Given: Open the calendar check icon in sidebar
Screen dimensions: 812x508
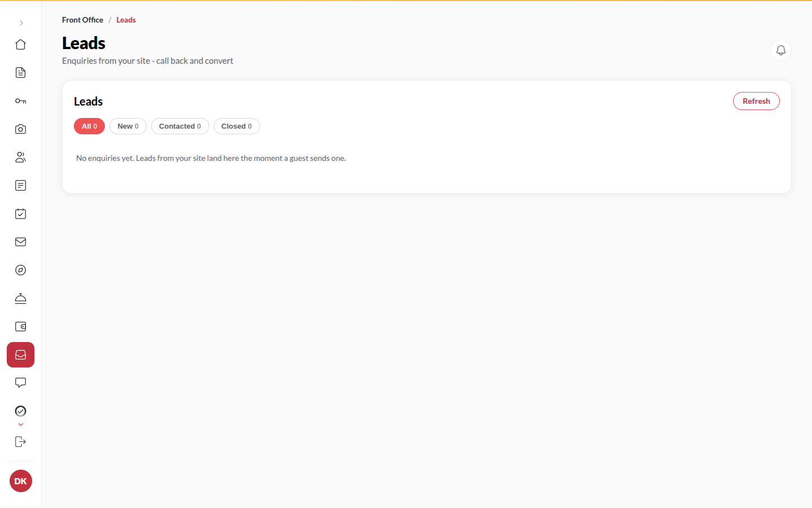Looking at the screenshot, I should click(x=21, y=214).
